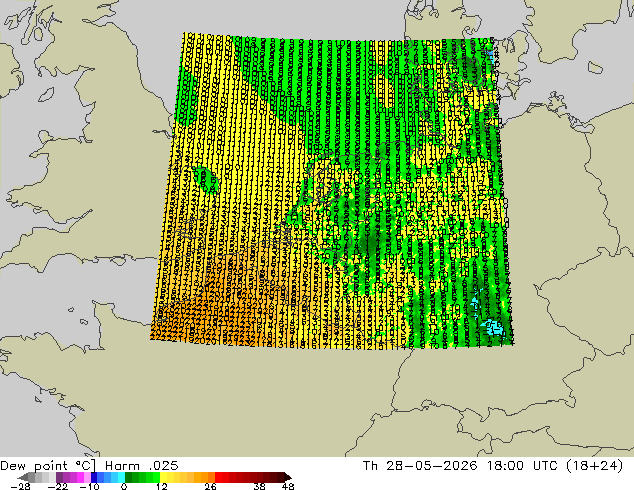
Task: Click the '-28' legend scale label
Action: 20,486
